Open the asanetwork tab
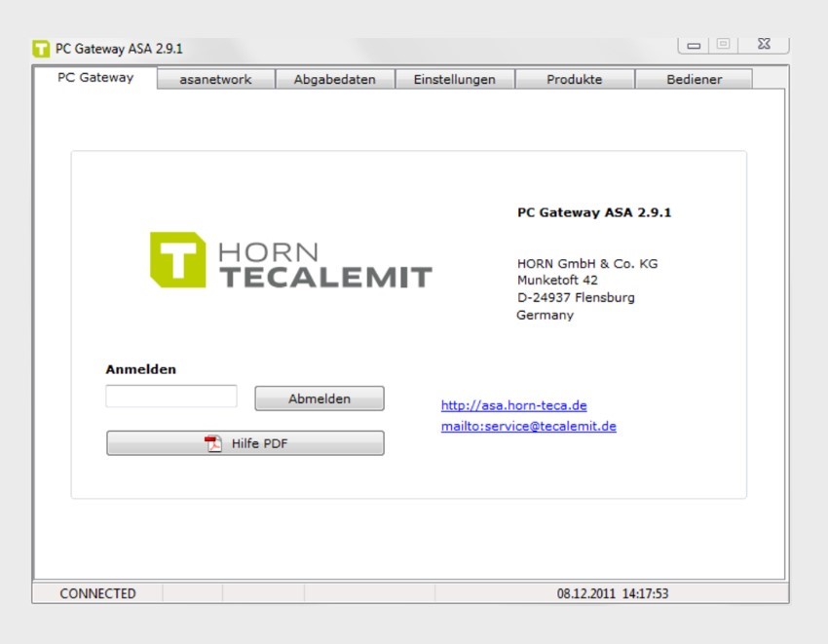Screen dimensions: 828x644 point(215,80)
